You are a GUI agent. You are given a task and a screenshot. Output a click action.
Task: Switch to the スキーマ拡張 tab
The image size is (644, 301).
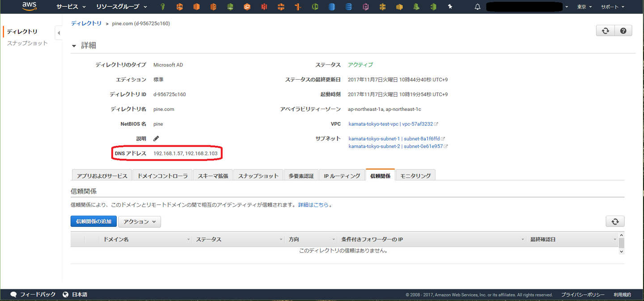(213, 175)
